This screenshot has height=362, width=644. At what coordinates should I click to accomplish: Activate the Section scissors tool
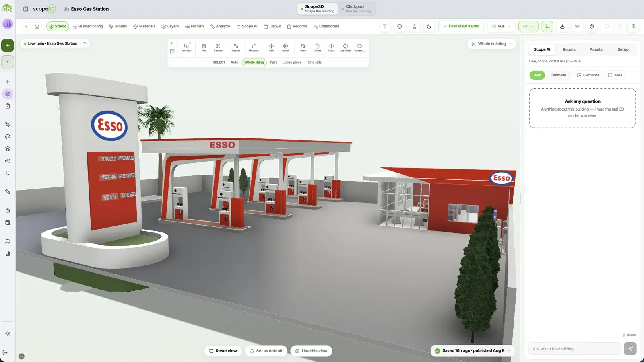click(x=218, y=47)
